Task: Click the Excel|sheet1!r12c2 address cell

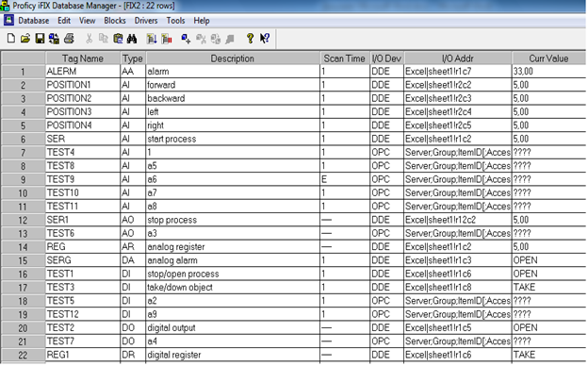Action: tap(458, 220)
